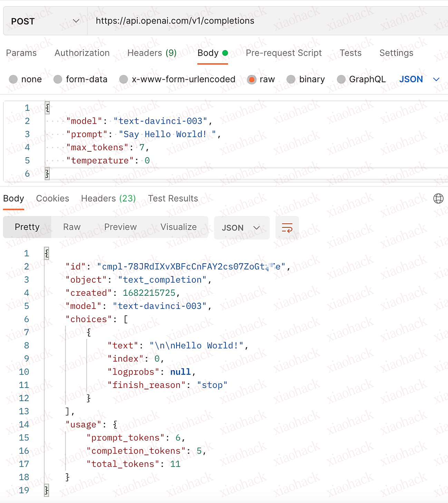Open the POST method dropdown
Image resolution: width=448 pixels, height=503 pixels.
45,21
